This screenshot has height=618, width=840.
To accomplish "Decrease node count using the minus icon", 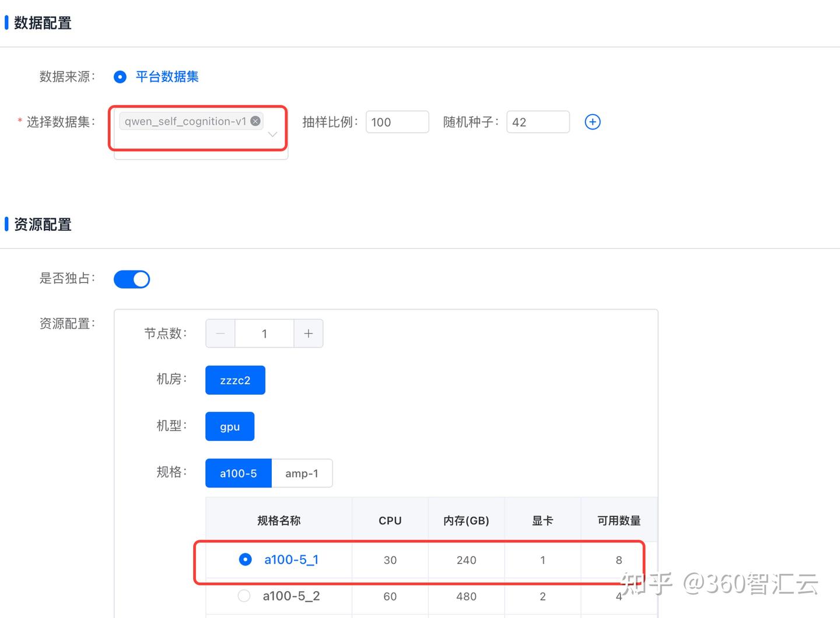I will [220, 333].
